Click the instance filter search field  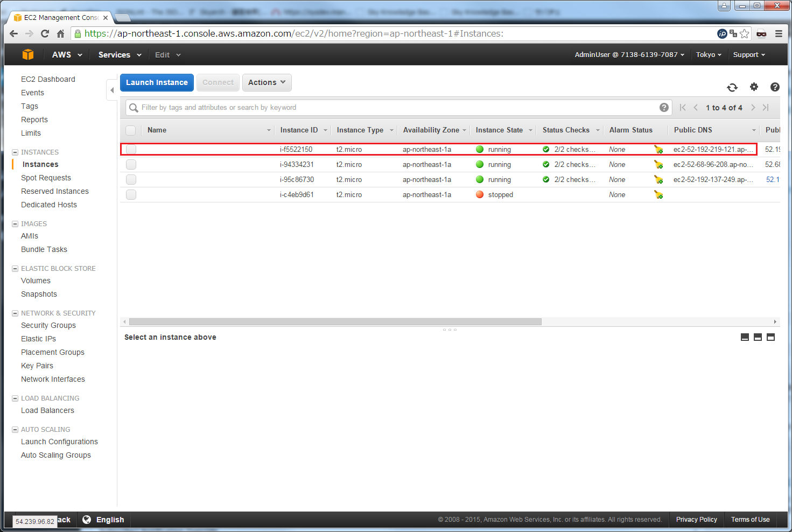[x=398, y=108]
